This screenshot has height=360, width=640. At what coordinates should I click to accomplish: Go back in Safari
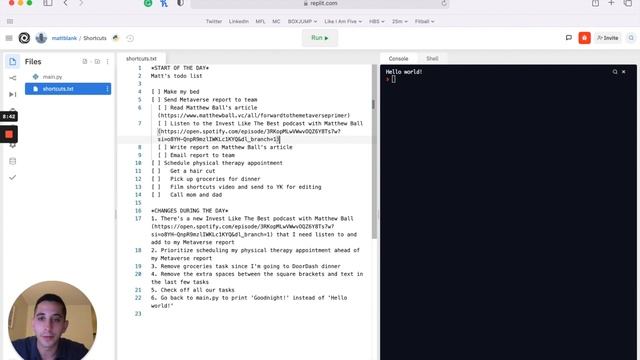pos(66,3)
